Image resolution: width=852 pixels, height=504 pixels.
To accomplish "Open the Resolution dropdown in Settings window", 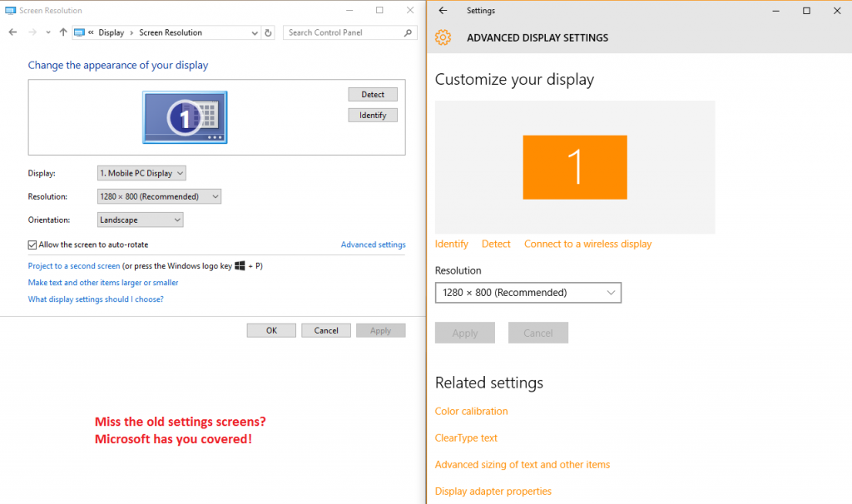I will [528, 293].
